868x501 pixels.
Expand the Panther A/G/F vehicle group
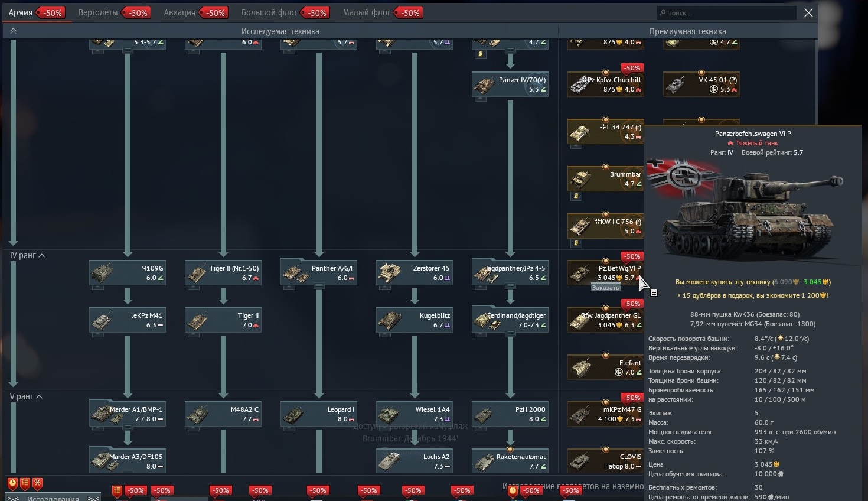point(319,286)
